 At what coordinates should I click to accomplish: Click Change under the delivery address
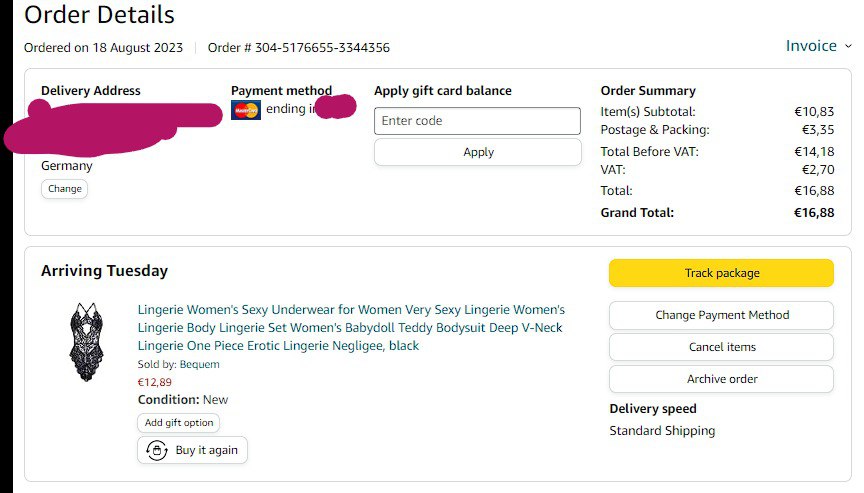(64, 188)
